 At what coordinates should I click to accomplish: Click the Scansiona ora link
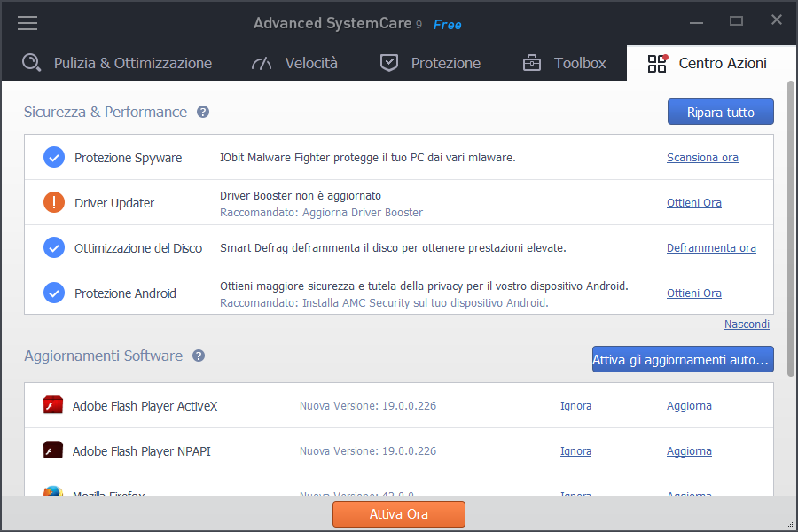point(702,157)
